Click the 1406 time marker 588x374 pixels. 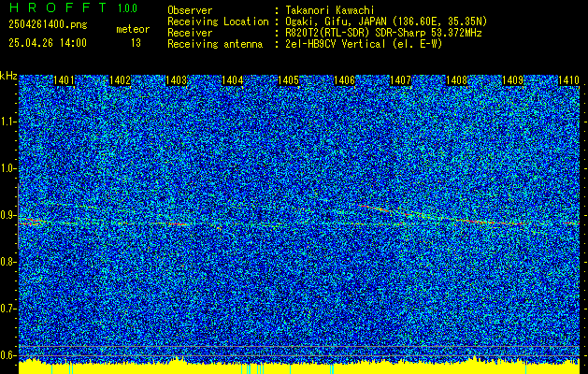click(x=344, y=79)
